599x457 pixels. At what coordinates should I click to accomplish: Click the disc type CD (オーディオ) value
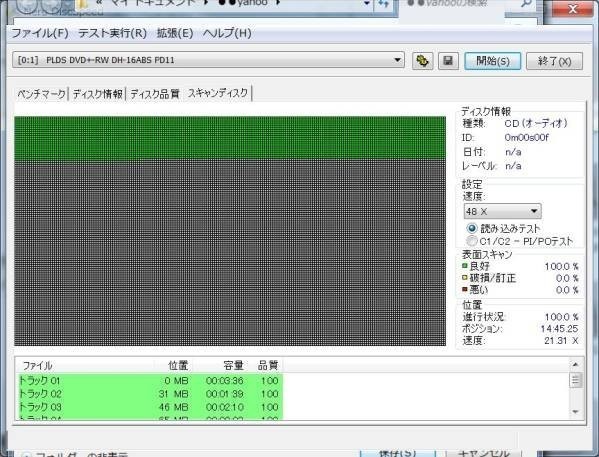(x=536, y=123)
